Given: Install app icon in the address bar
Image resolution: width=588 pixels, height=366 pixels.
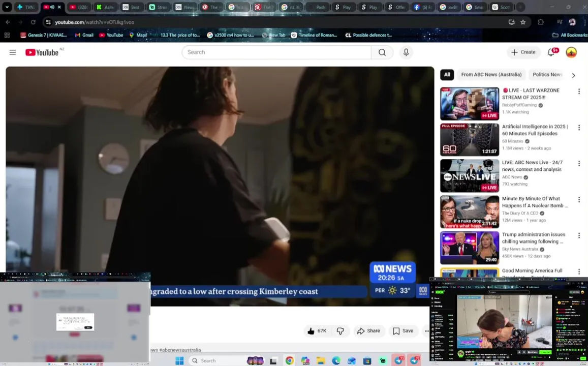Looking at the screenshot, I should tap(511, 22).
